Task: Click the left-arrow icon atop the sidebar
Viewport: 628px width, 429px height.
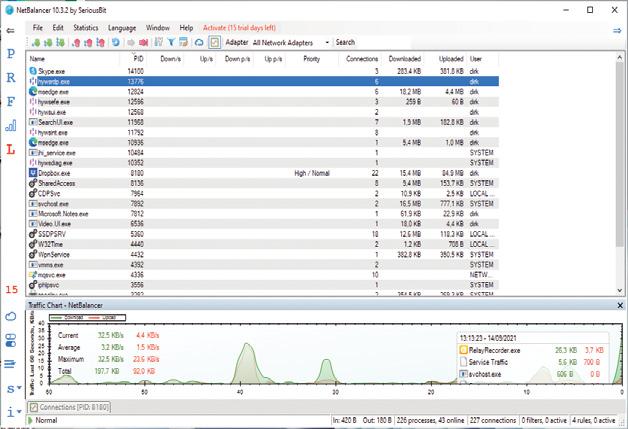Action: (11, 30)
